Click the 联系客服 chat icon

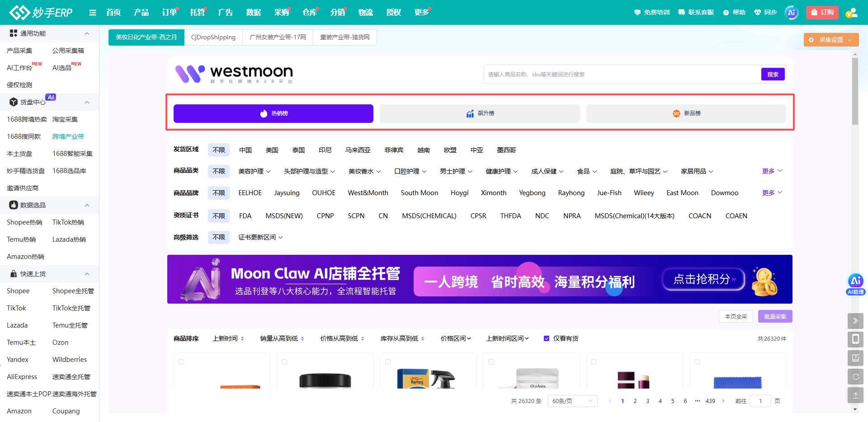pyautogui.click(x=682, y=13)
